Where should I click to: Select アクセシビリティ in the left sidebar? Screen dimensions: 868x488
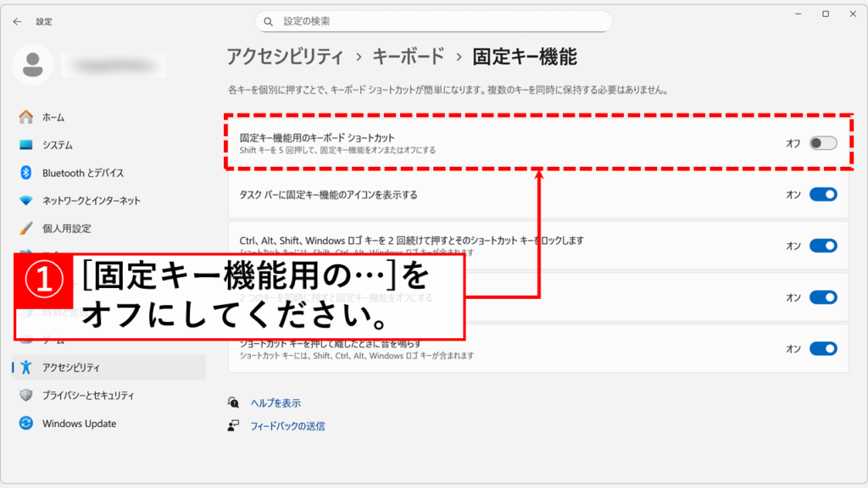pos(71,368)
